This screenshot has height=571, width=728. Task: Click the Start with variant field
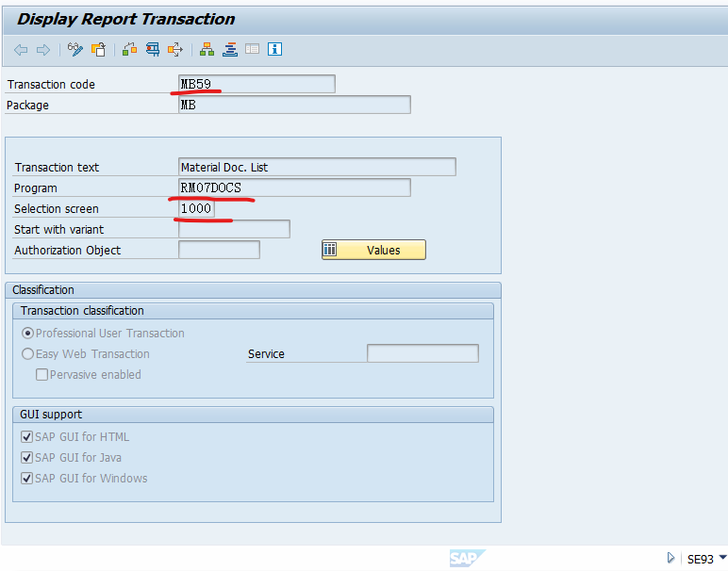click(x=234, y=229)
